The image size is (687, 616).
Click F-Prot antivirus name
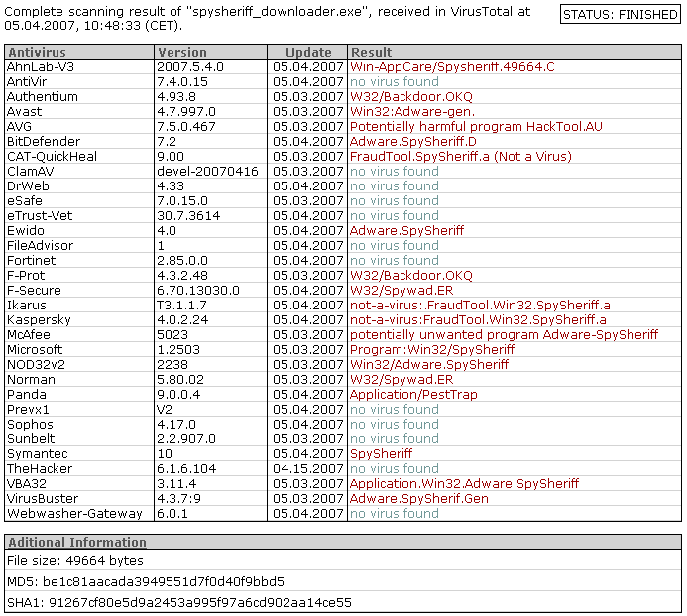click(26, 276)
